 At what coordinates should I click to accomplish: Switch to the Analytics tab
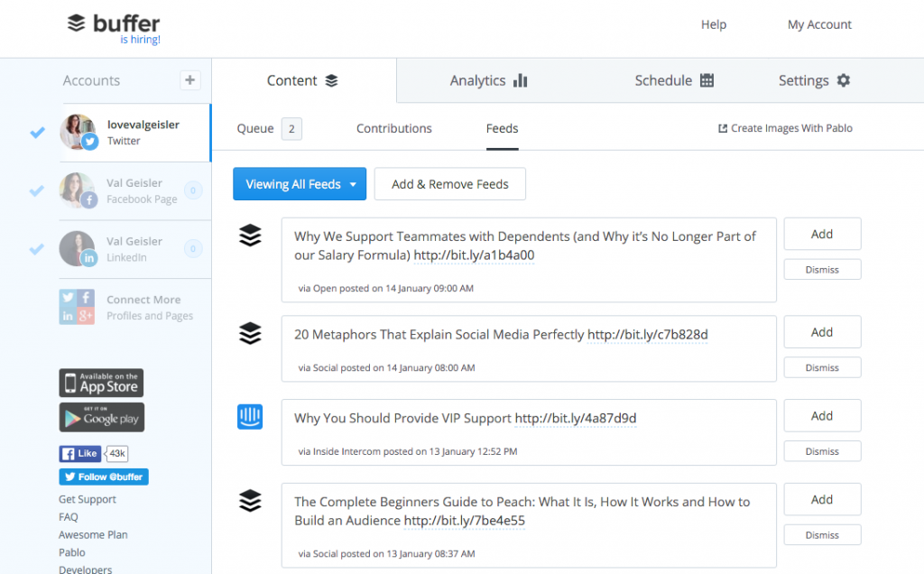488,80
